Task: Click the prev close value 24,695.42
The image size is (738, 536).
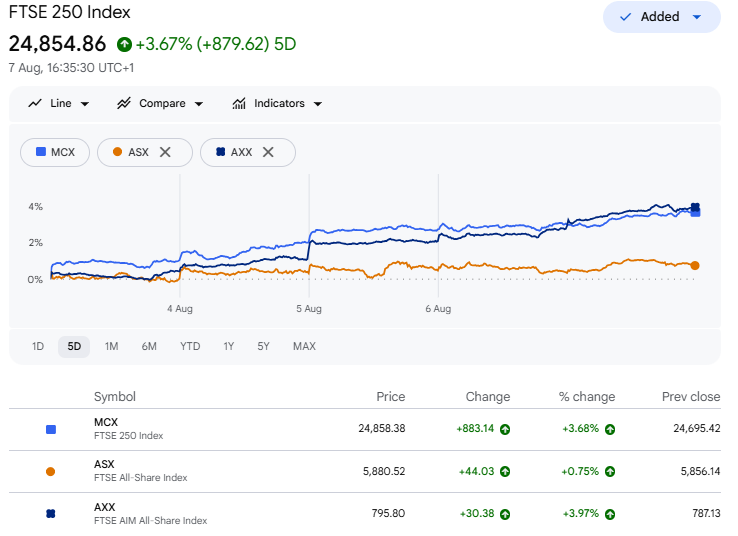Action: 697,429
